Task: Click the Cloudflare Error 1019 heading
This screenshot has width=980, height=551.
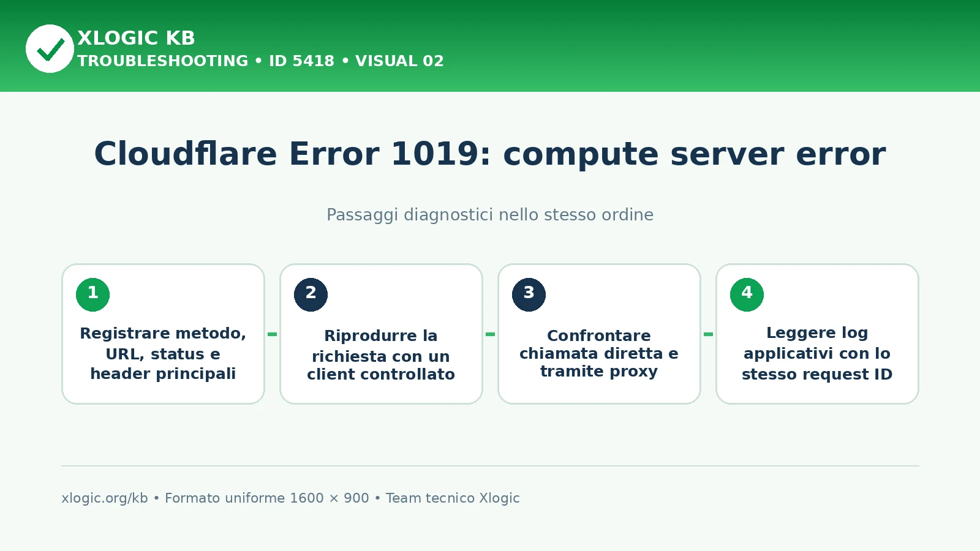Action: coord(490,154)
